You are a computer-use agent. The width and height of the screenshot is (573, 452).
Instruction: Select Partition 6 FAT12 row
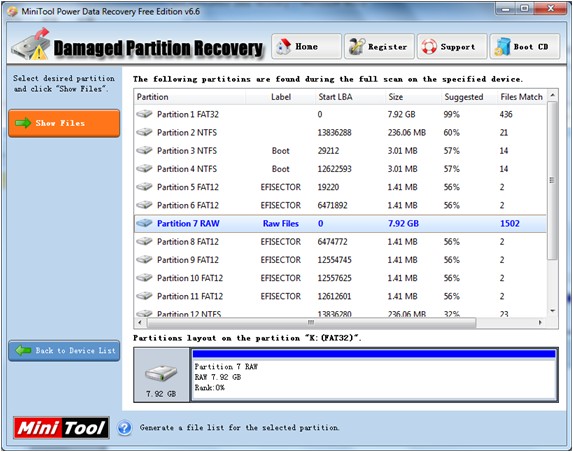[x=340, y=205]
